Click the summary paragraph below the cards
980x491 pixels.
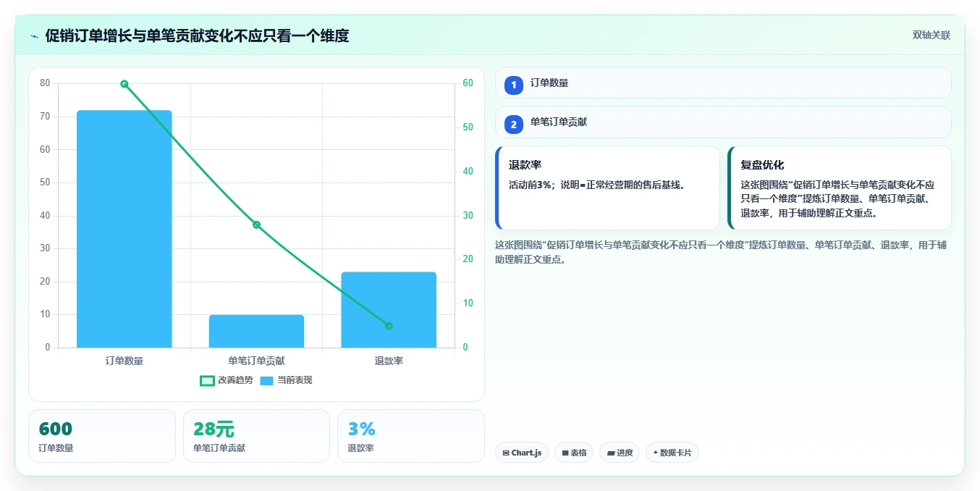[721, 252]
